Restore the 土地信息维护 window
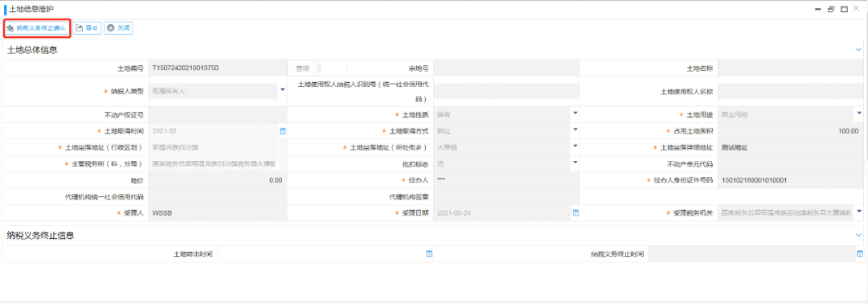The width and height of the screenshot is (868, 305). (830, 10)
